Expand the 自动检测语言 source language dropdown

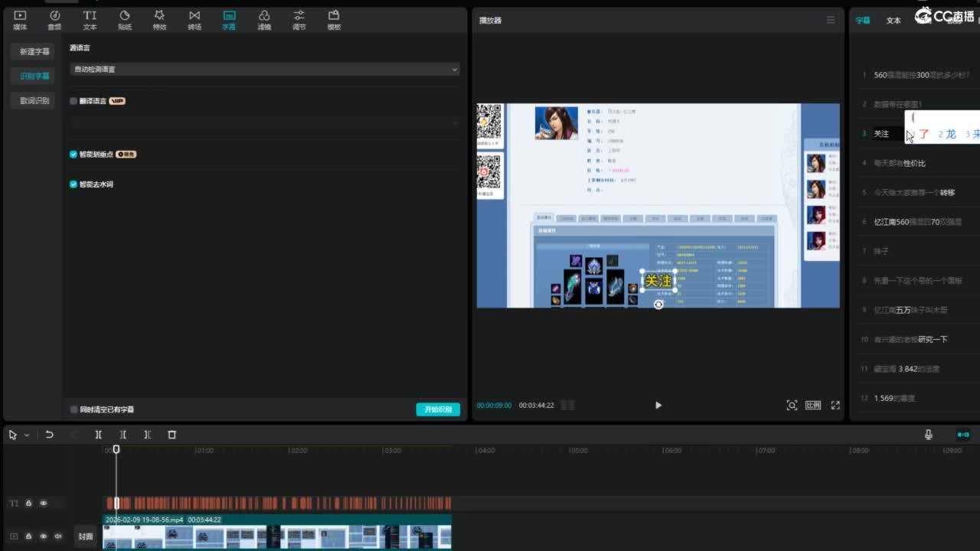(264, 70)
